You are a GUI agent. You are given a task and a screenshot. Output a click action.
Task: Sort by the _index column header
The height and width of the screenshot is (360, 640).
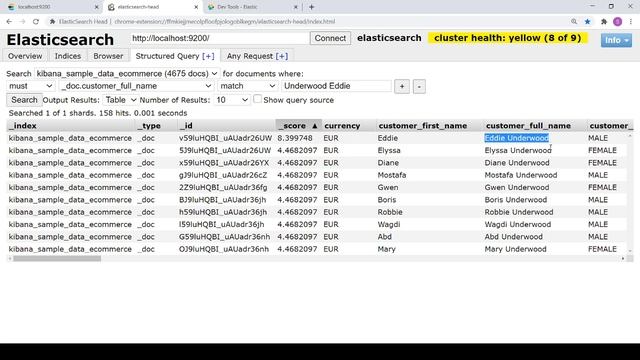pos(71,126)
